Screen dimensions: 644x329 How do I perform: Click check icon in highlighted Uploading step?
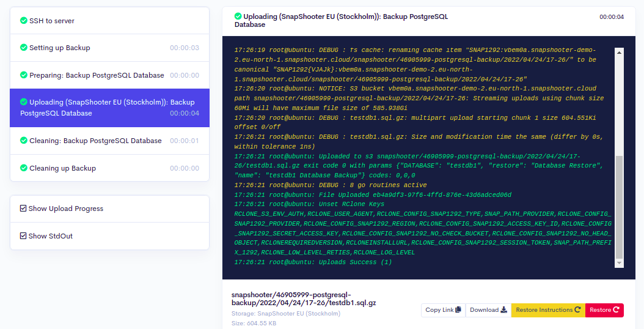(24, 102)
